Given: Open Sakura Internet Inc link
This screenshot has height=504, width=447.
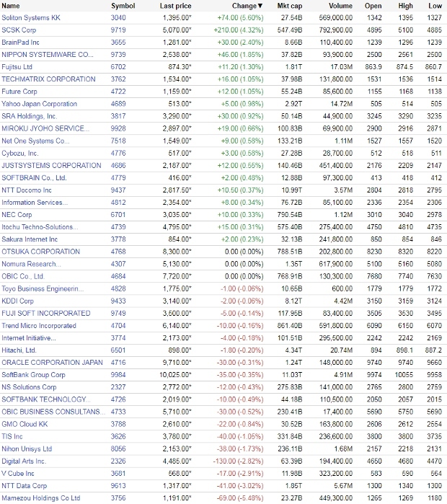Looking at the screenshot, I should pyautogui.click(x=30, y=239).
